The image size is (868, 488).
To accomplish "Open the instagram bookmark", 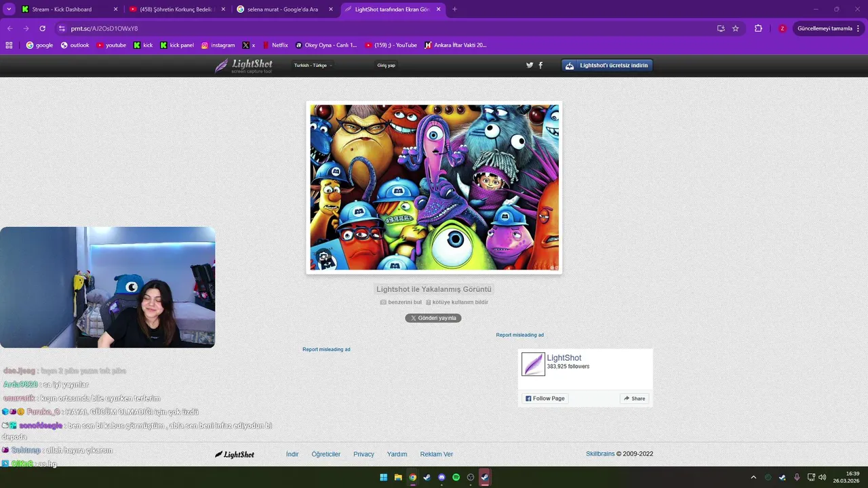I will point(218,45).
